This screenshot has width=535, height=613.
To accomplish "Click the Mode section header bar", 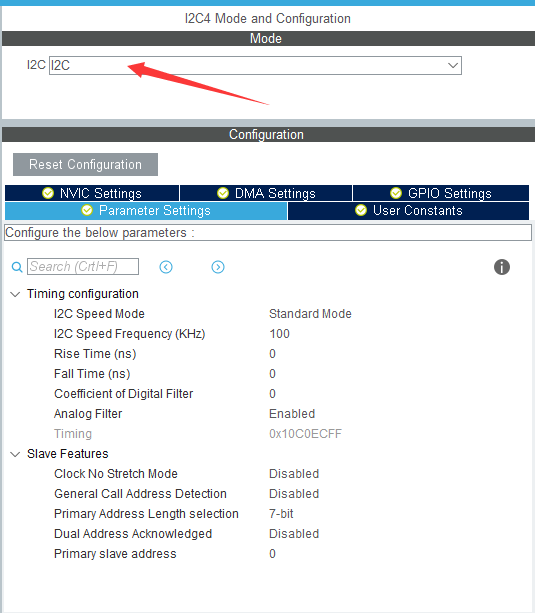I will pos(268,39).
